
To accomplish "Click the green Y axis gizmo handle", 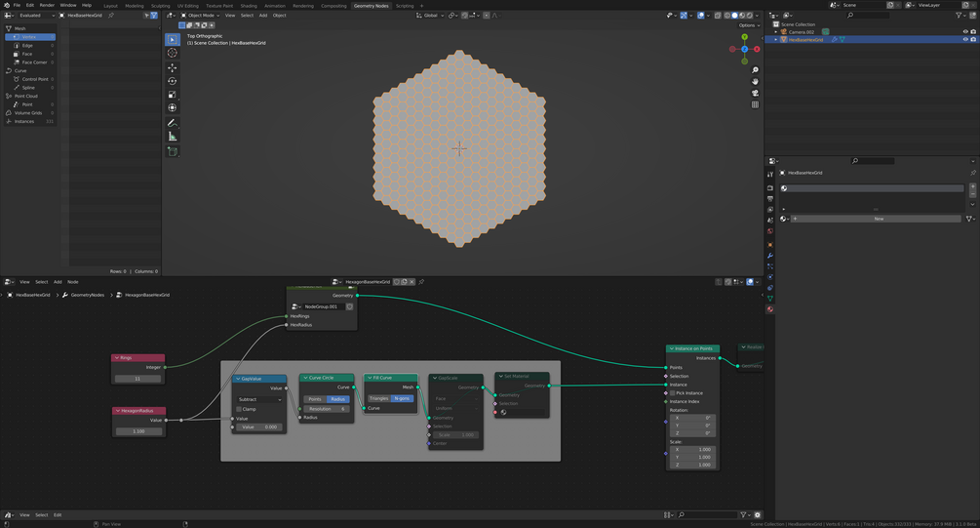I will (744, 37).
